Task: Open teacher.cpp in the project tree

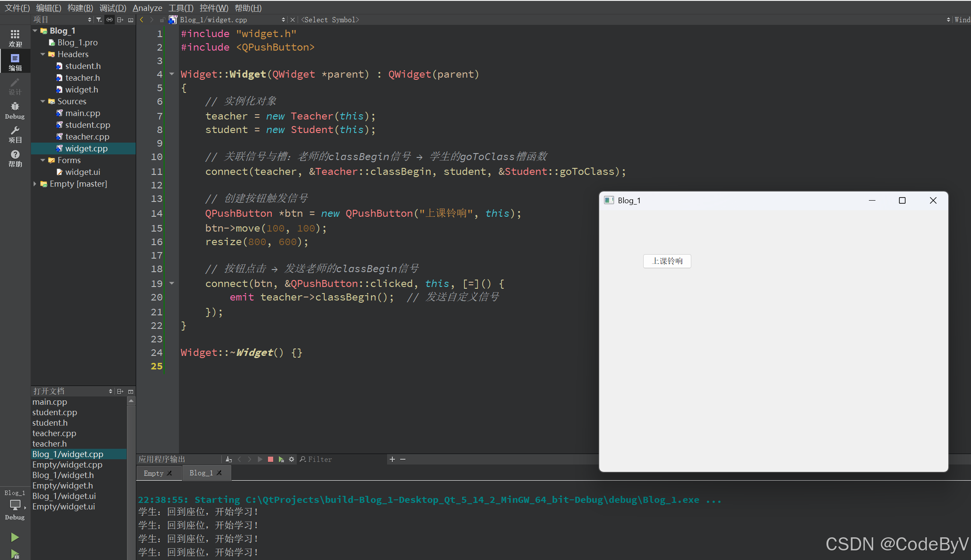Action: pyautogui.click(x=87, y=137)
